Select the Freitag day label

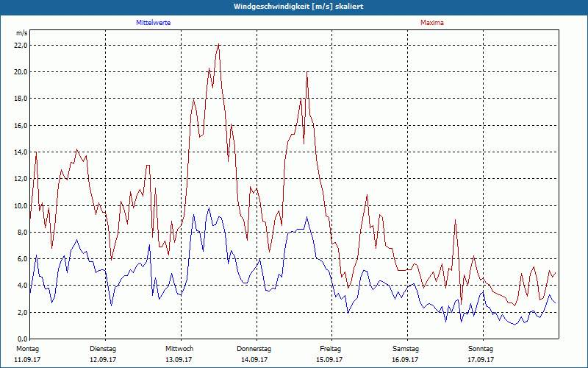click(x=330, y=349)
